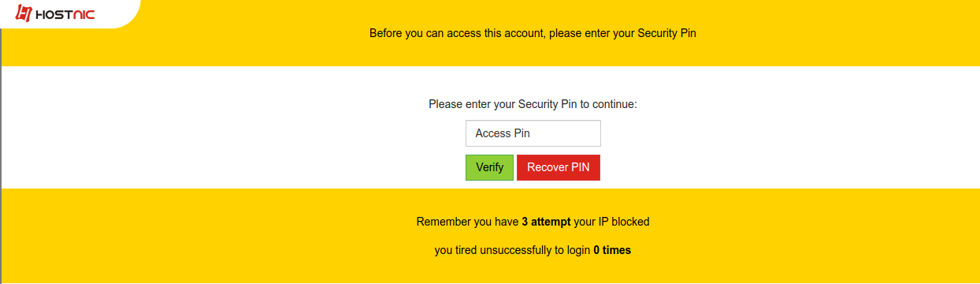Click the bold '0 times' counter
Screen dimensions: 980x284
point(612,250)
